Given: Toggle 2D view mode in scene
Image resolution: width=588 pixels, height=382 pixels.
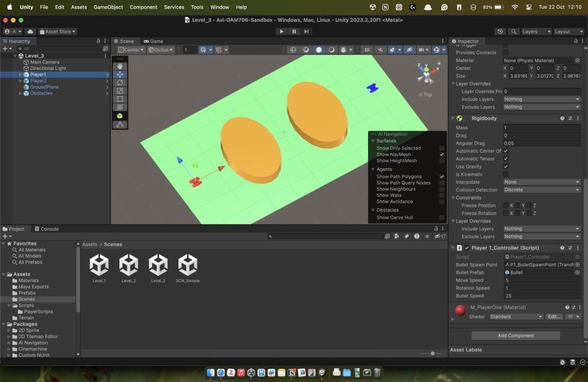Looking at the screenshot, I should pyautogui.click(x=366, y=50).
